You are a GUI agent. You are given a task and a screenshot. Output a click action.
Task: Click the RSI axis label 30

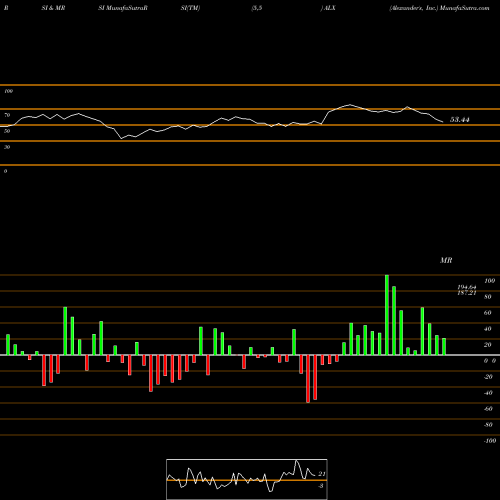click(7, 147)
